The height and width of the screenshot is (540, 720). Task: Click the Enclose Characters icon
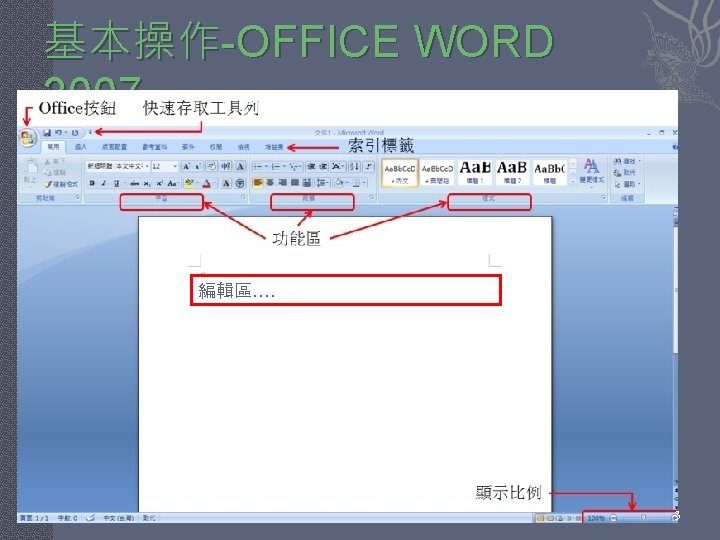[240, 183]
